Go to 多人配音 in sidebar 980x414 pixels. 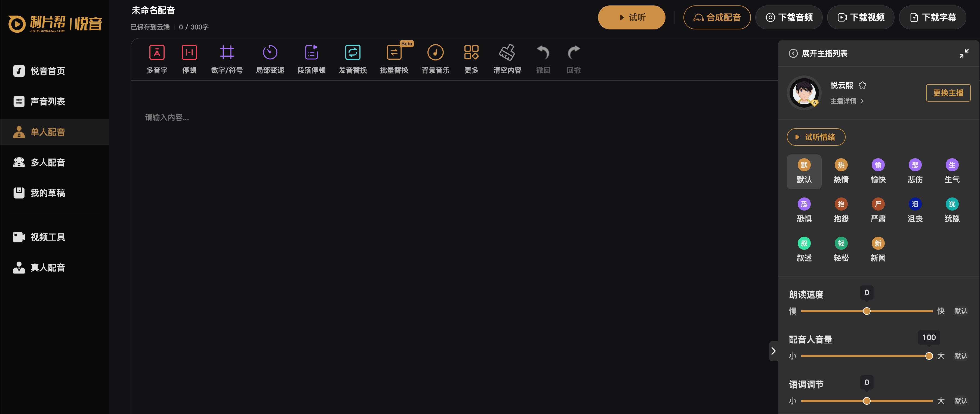pyautogui.click(x=48, y=163)
